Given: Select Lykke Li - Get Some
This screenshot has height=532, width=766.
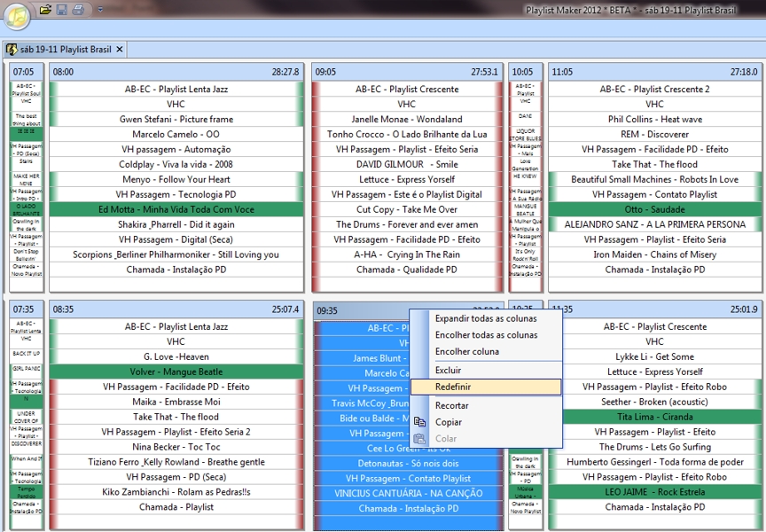Looking at the screenshot, I should tap(654, 357).
